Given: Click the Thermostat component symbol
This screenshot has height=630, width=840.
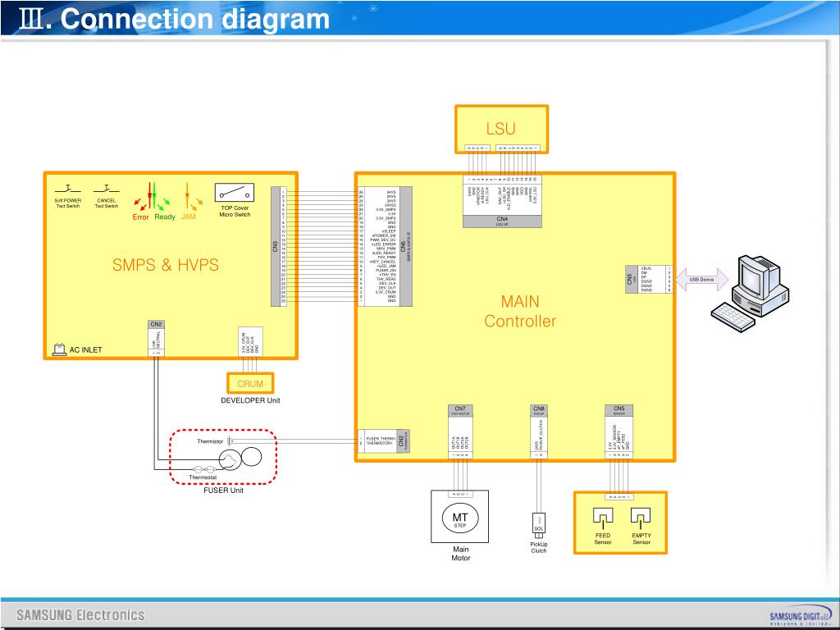Looking at the screenshot, I should tap(203, 469).
